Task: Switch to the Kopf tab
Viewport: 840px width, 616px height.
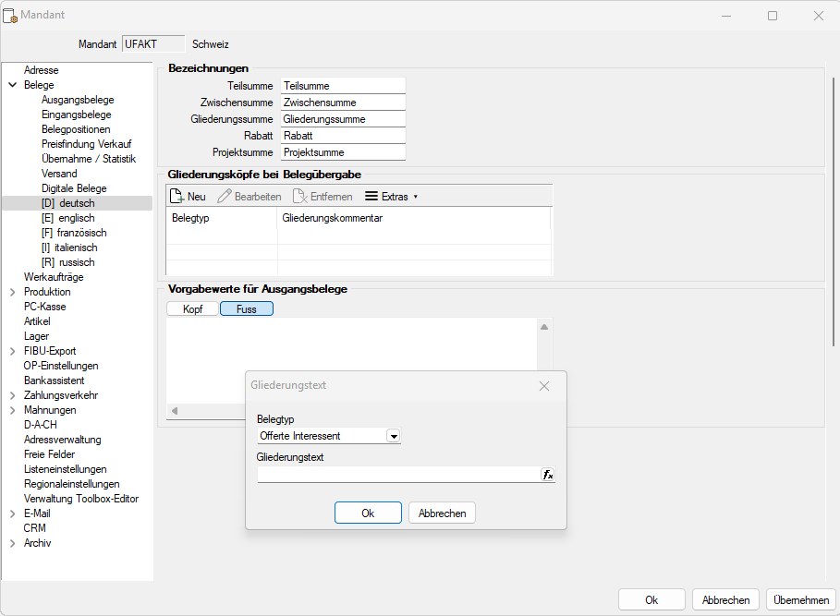Action: click(192, 308)
